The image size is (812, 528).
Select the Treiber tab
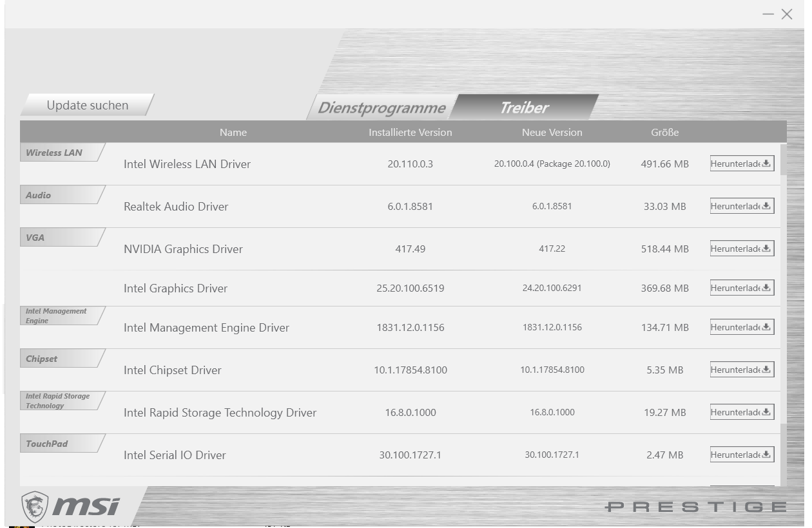(525, 108)
